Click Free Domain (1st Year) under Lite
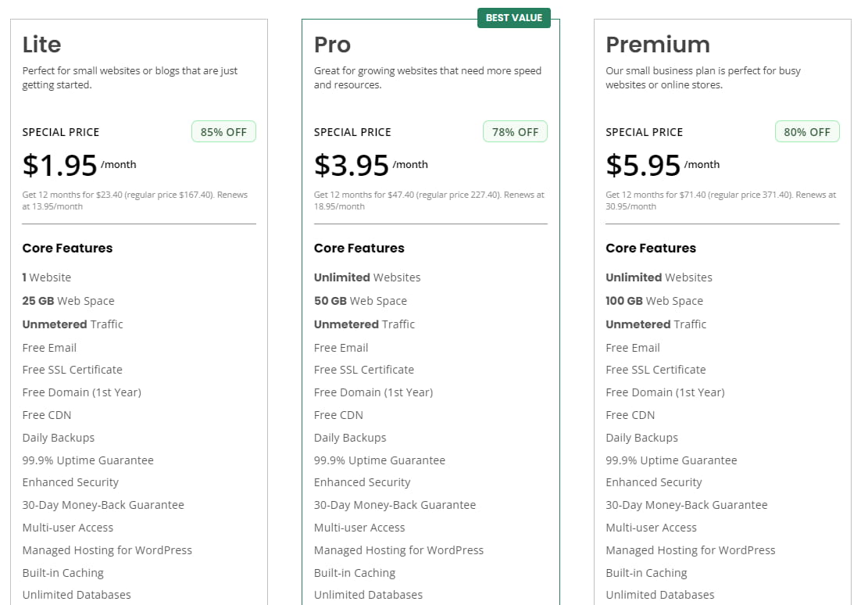868x605 pixels. pos(81,392)
